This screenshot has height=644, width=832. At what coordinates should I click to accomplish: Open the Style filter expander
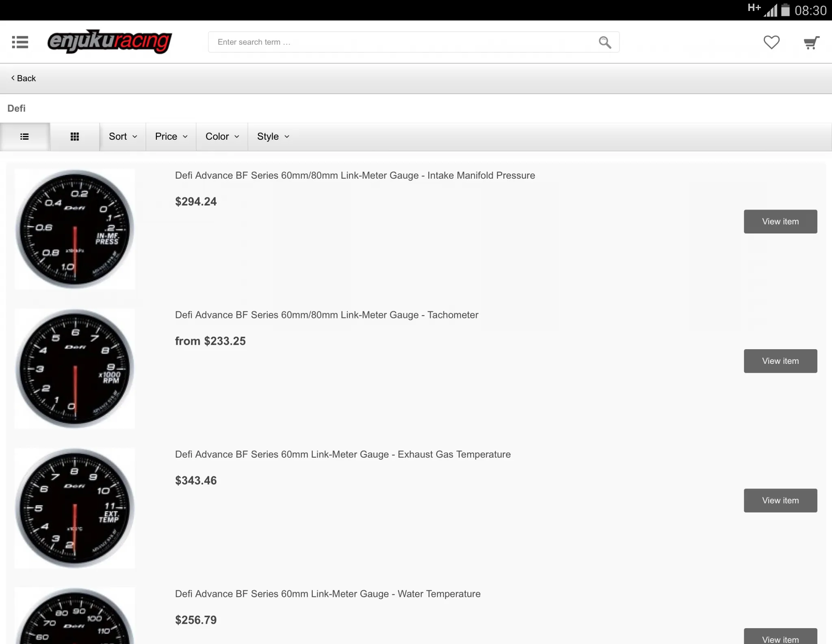[x=273, y=136]
